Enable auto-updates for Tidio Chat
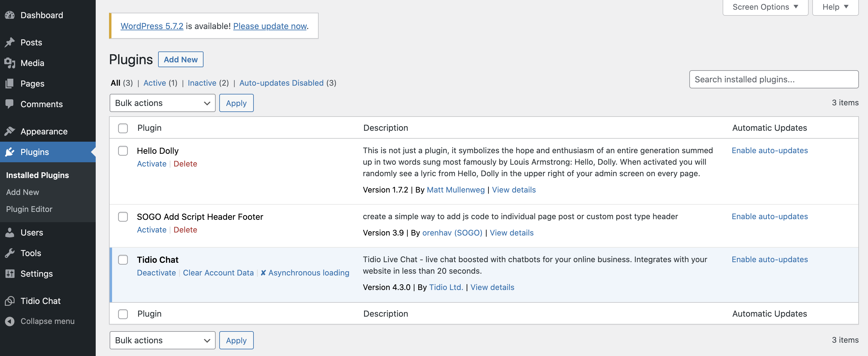The image size is (868, 356). pos(770,260)
